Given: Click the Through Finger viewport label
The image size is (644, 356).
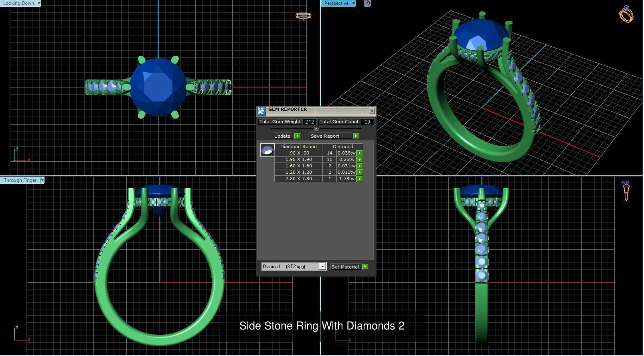Looking at the screenshot, I should point(20,180).
